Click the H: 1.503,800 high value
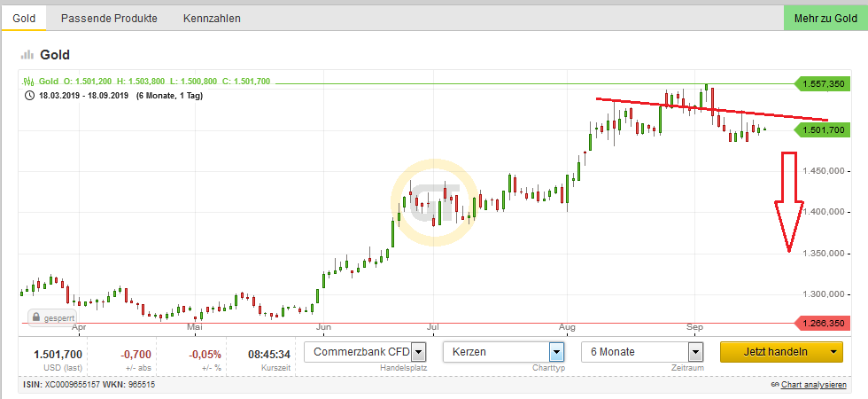The image size is (868, 399). click(143, 82)
